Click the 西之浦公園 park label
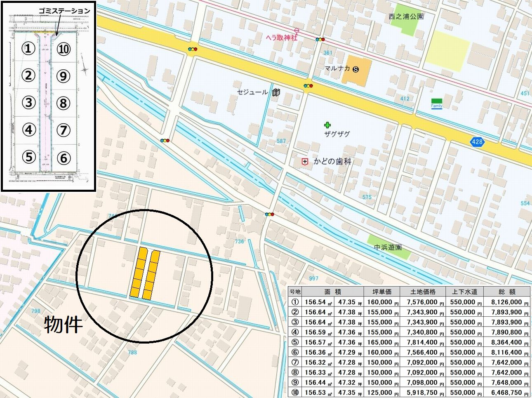 click(406, 16)
